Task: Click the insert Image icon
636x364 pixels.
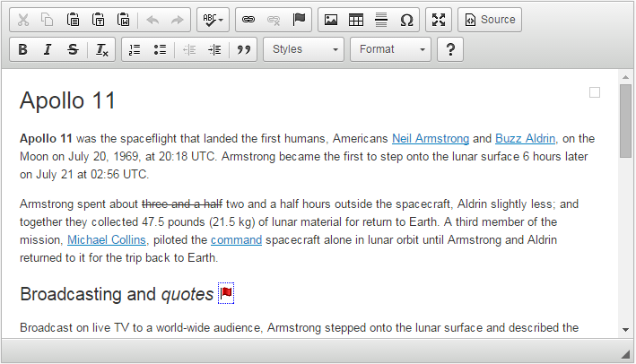Action: coord(331,20)
